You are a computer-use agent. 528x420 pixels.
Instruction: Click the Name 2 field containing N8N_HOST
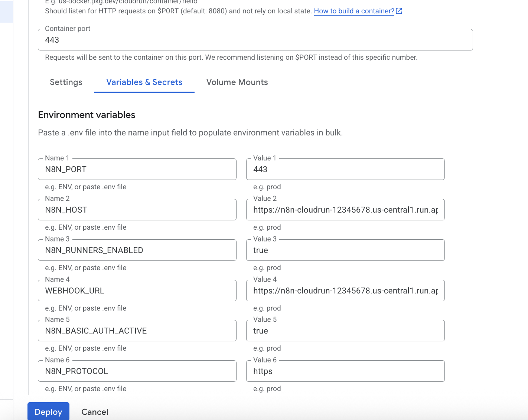pos(137,210)
